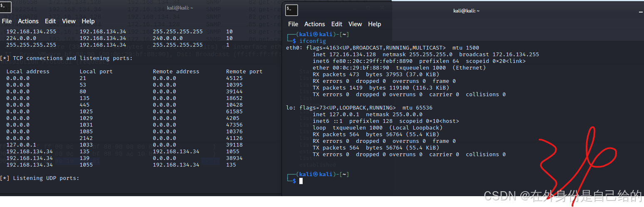
Task: Open the View menu in the left terminal
Action: pyautogui.click(x=69, y=21)
